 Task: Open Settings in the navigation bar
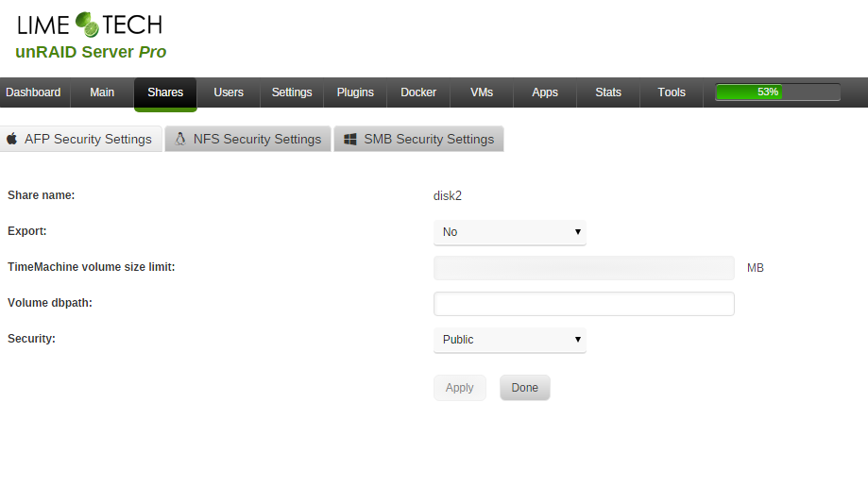pos(292,92)
